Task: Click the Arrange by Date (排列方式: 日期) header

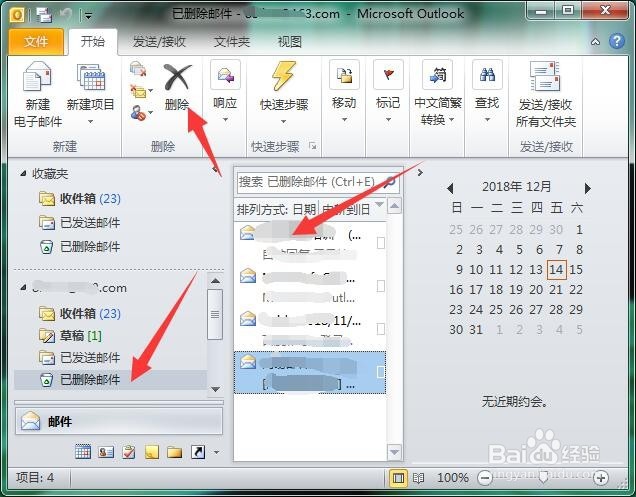Action: pyautogui.click(x=277, y=209)
